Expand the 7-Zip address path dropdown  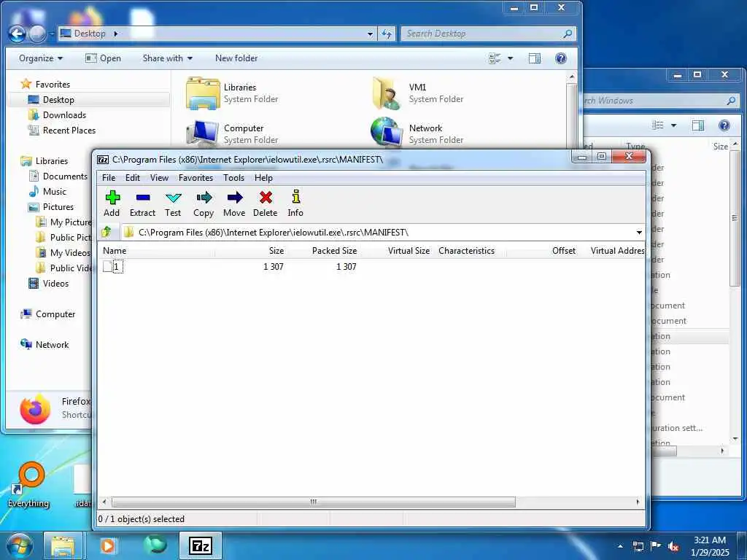tap(639, 233)
